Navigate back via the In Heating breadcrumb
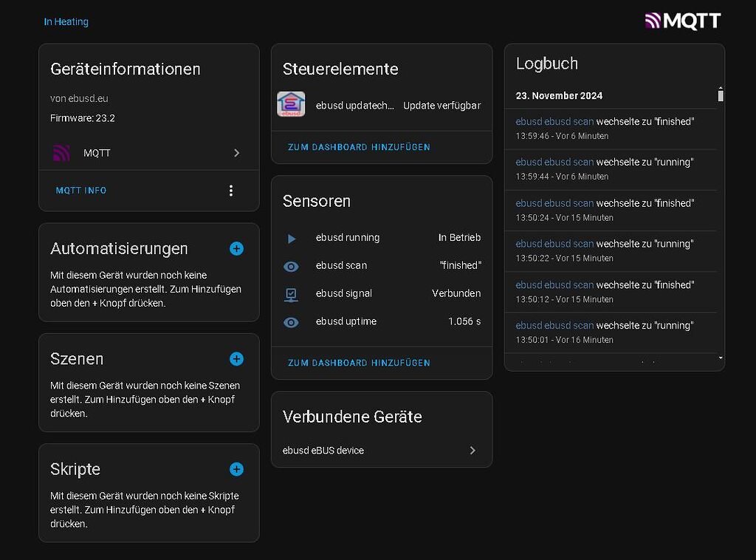The image size is (756, 560). 66,21
